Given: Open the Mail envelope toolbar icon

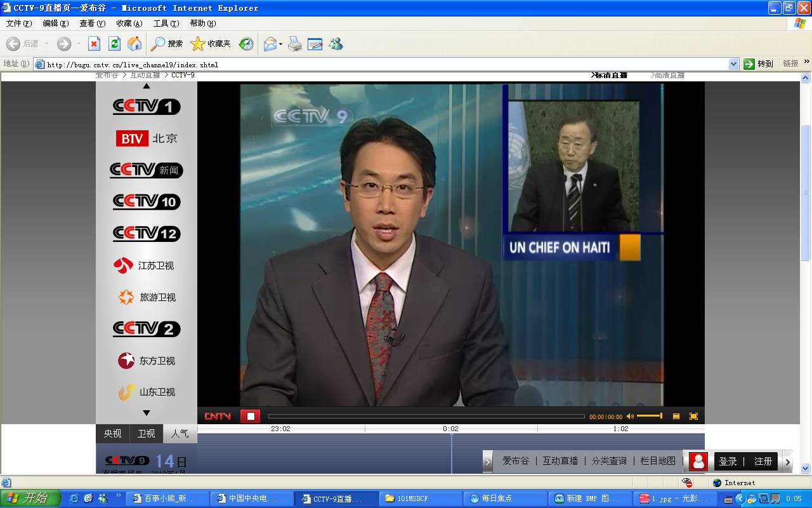Looking at the screenshot, I should 270,44.
